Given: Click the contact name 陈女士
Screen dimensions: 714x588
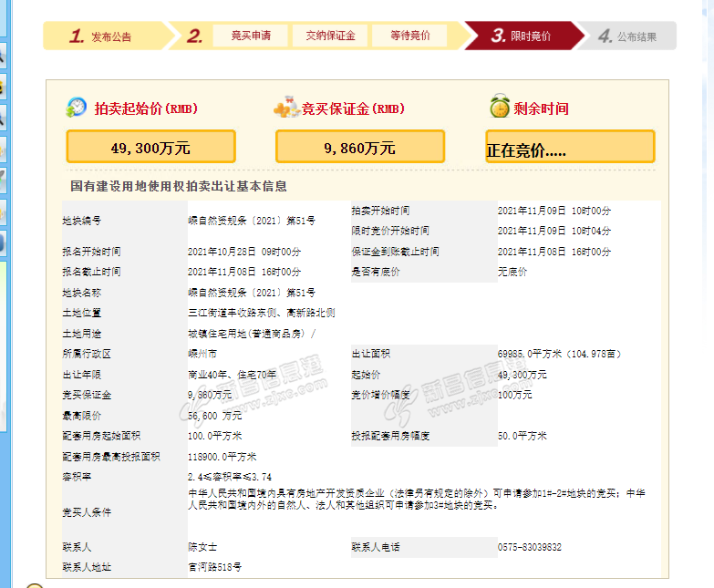Looking at the screenshot, I should pos(202,547).
